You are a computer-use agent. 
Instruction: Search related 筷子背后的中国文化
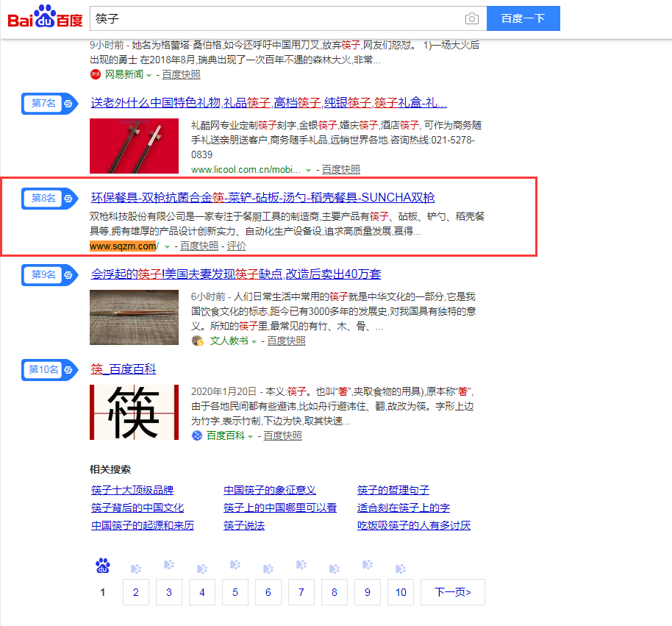[137, 508]
